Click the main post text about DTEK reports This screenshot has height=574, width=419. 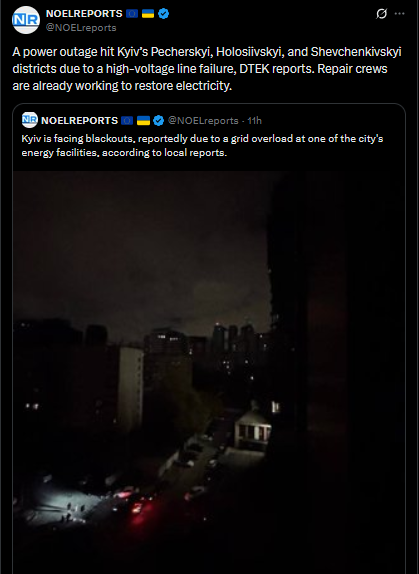pos(207,69)
